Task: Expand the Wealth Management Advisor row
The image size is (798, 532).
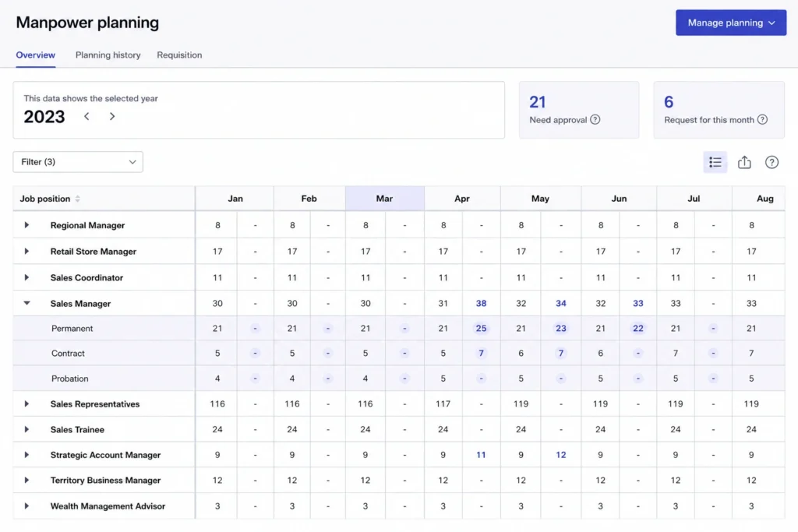Action: 26,506
